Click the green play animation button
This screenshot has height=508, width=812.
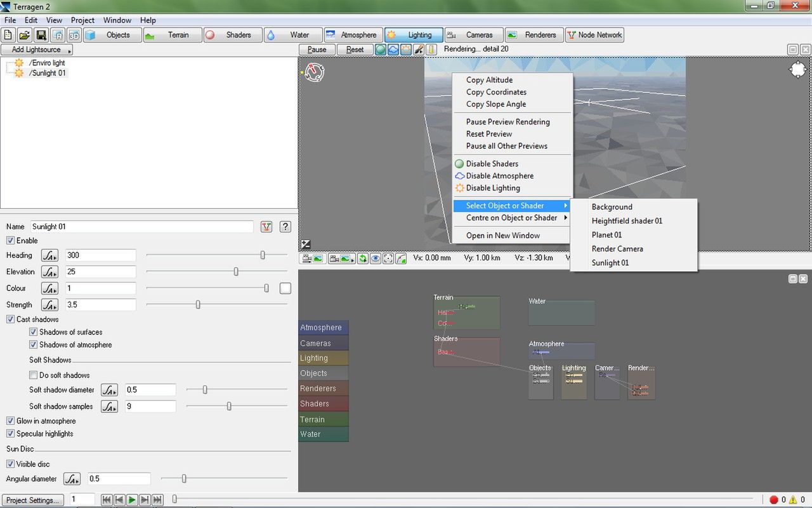(132, 500)
